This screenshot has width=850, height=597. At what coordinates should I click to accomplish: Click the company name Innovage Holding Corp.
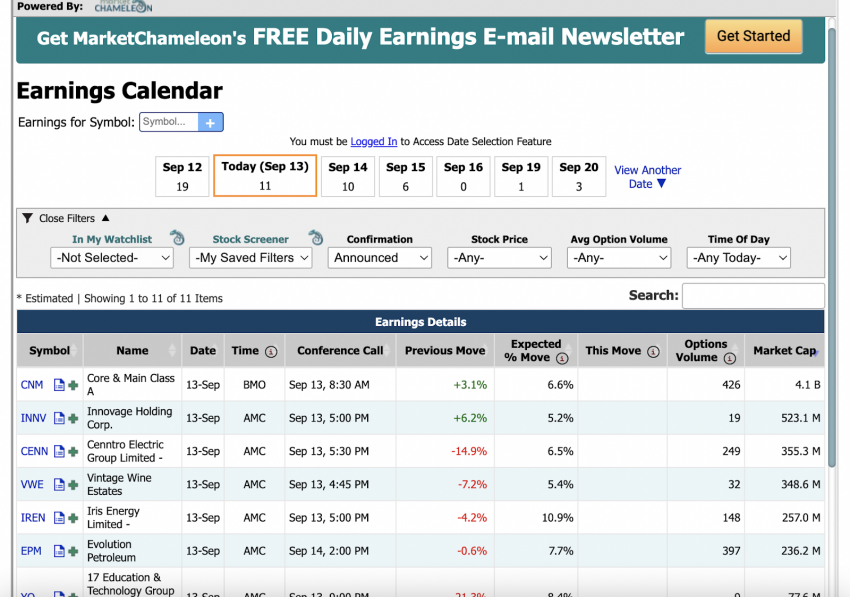coord(130,418)
